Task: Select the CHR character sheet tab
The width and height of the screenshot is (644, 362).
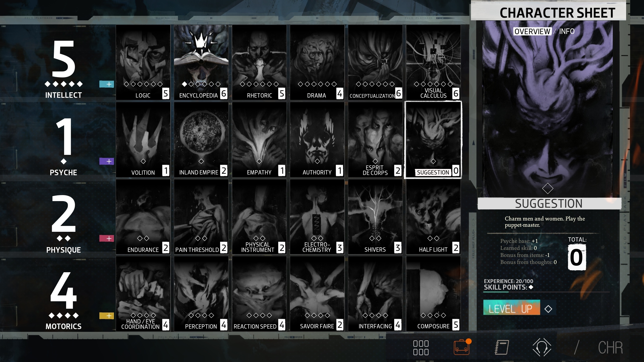Action: (x=611, y=348)
